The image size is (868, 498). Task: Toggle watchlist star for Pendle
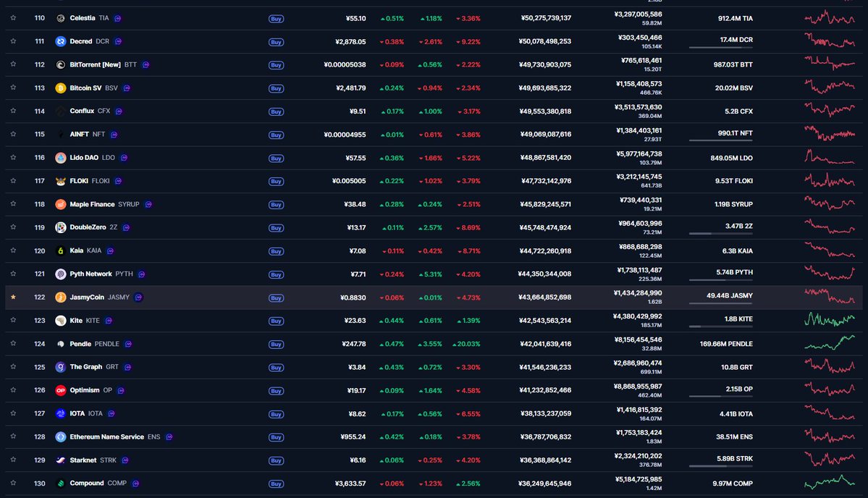tap(13, 343)
